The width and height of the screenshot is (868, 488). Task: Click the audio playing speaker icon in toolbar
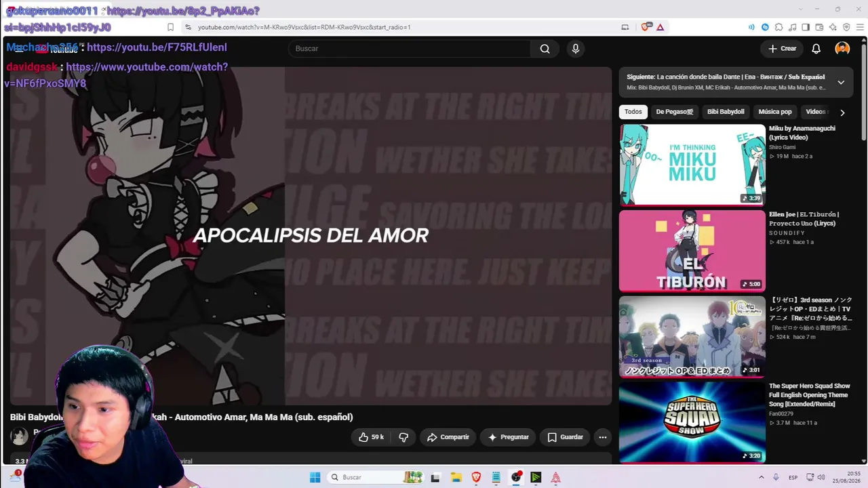click(x=751, y=27)
